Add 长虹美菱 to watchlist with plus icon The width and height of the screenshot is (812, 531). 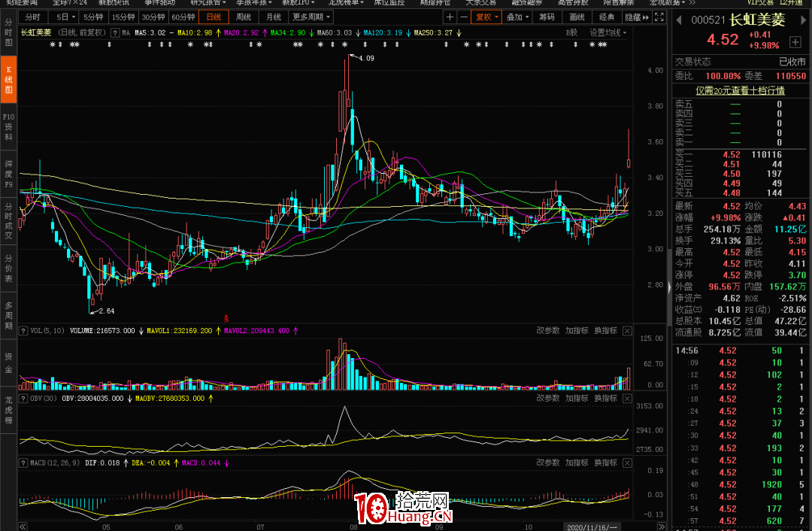coord(795,42)
